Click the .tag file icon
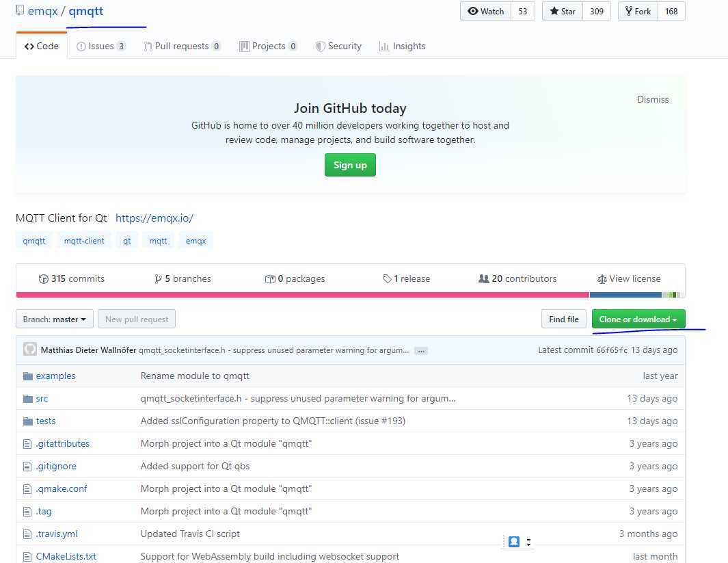 pos(27,512)
